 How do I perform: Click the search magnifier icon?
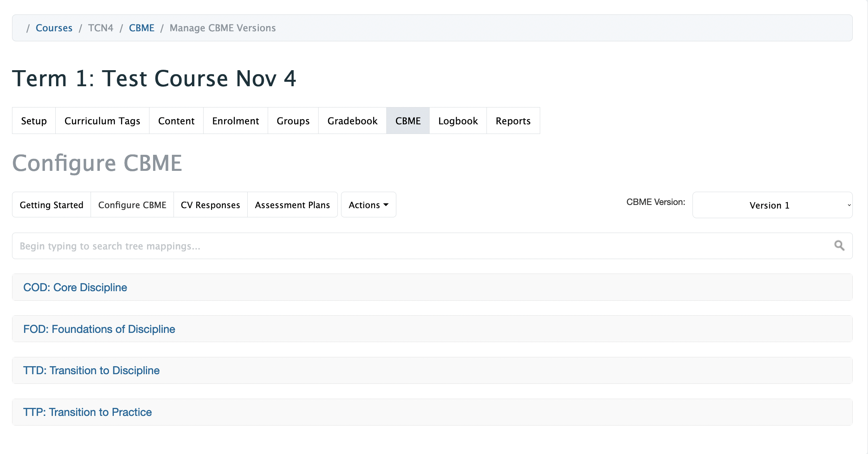(839, 246)
